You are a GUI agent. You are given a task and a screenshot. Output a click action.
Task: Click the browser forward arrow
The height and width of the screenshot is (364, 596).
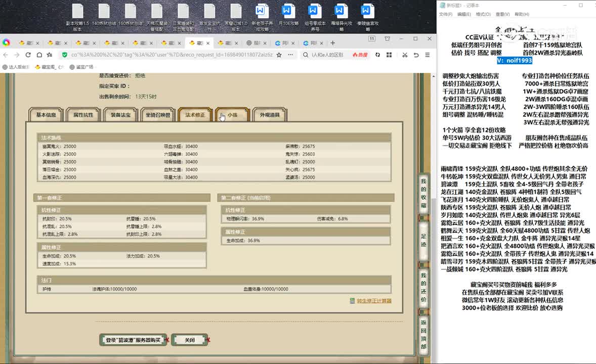click(x=17, y=55)
